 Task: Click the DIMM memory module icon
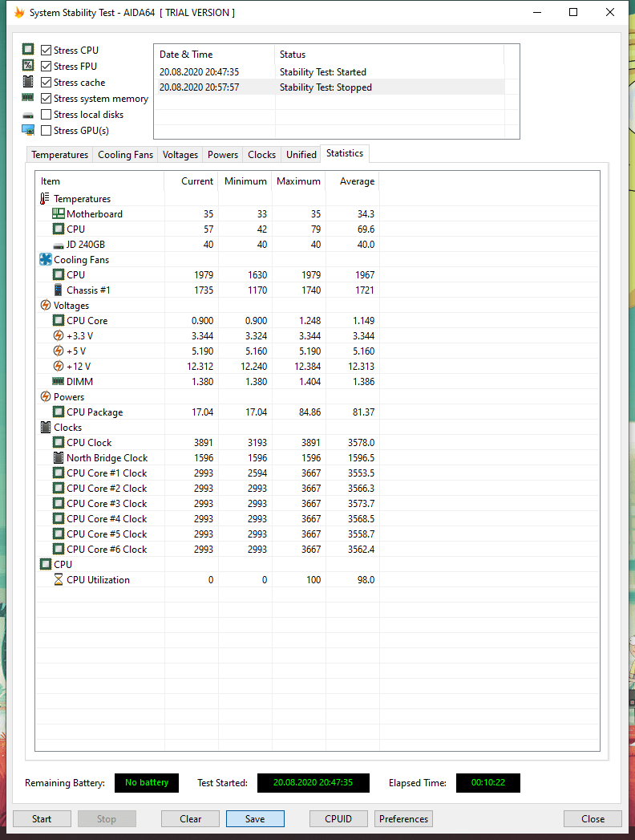(59, 381)
